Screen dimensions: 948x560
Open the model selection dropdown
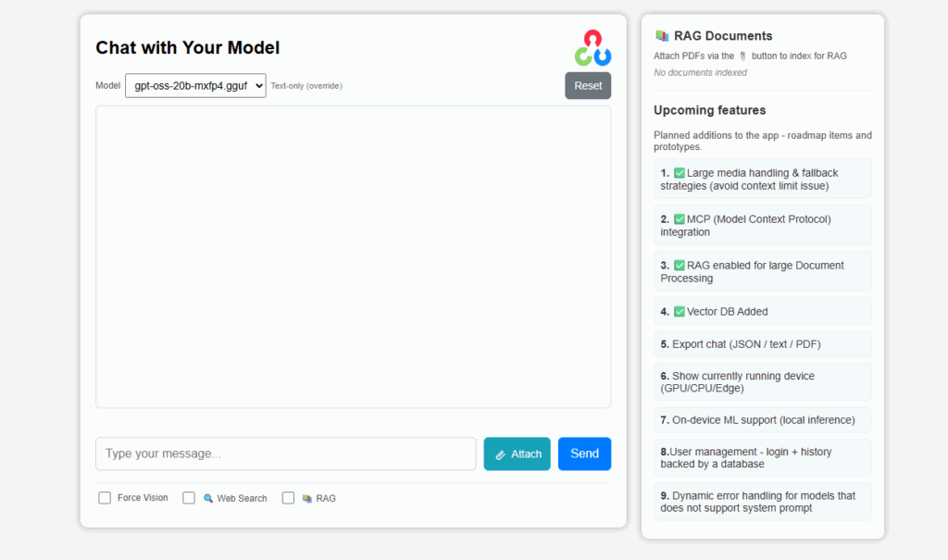194,85
